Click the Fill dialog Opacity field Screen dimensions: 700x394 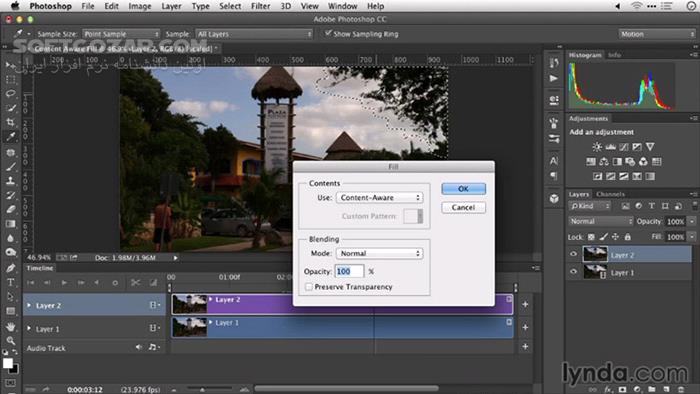click(349, 271)
